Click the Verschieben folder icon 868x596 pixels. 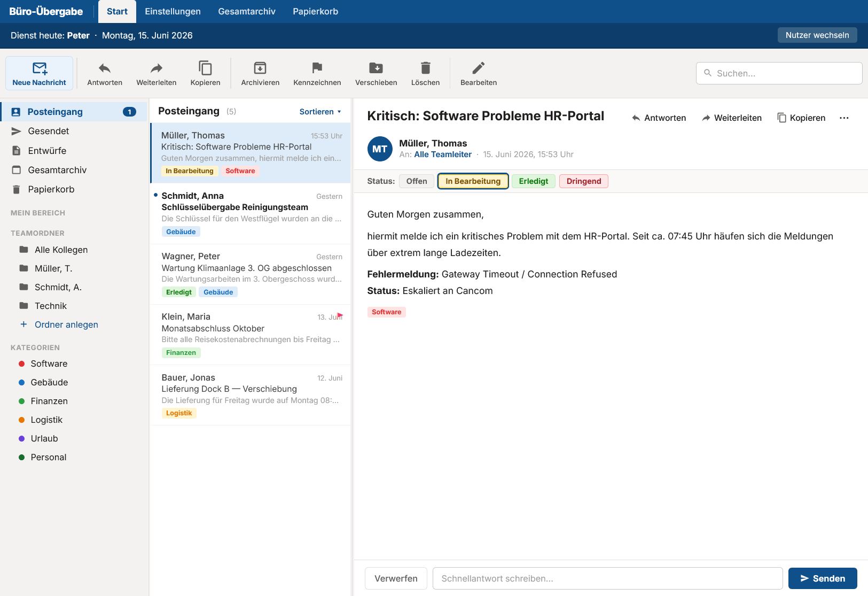tap(376, 68)
